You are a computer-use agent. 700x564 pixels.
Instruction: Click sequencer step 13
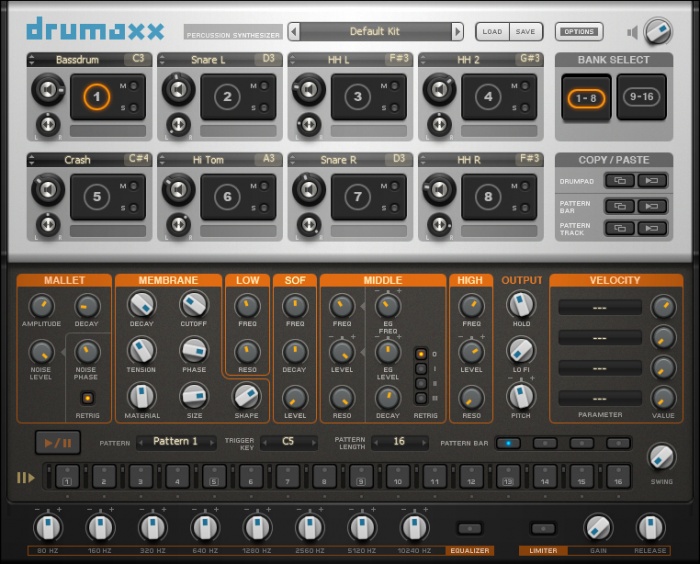point(508,476)
